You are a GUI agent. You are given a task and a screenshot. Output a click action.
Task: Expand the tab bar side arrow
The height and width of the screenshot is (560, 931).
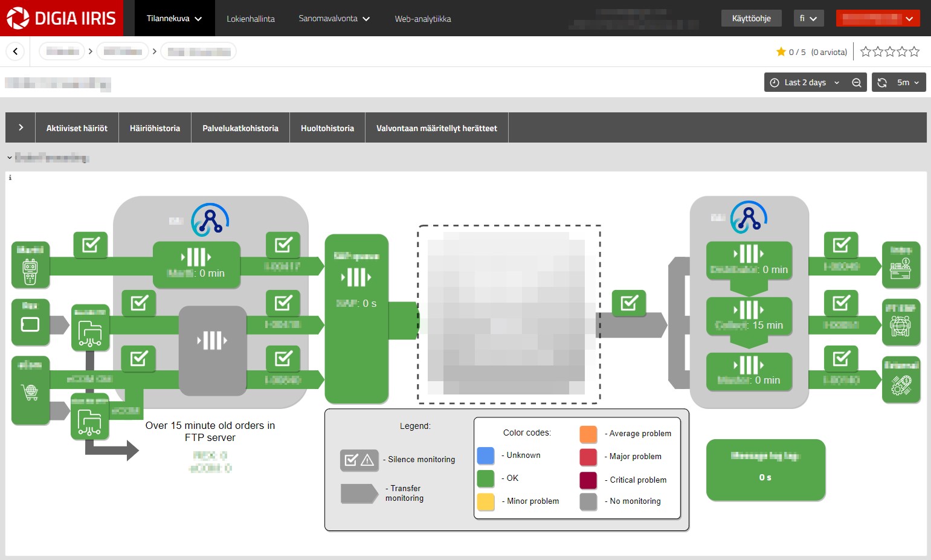click(21, 127)
